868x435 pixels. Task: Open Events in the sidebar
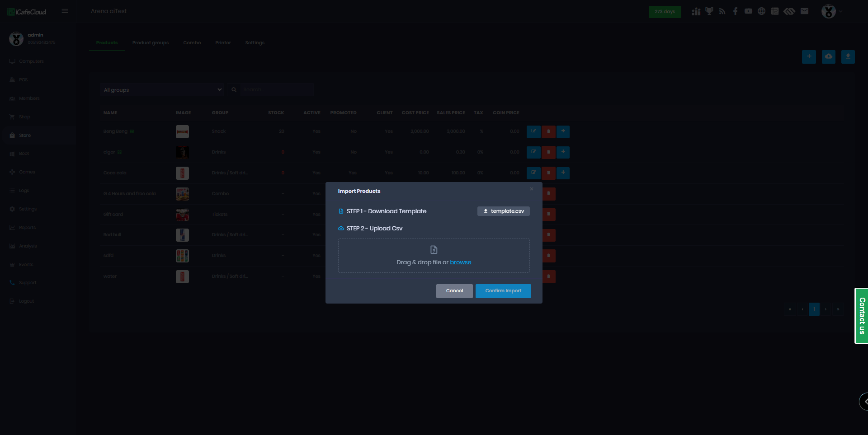(x=26, y=265)
